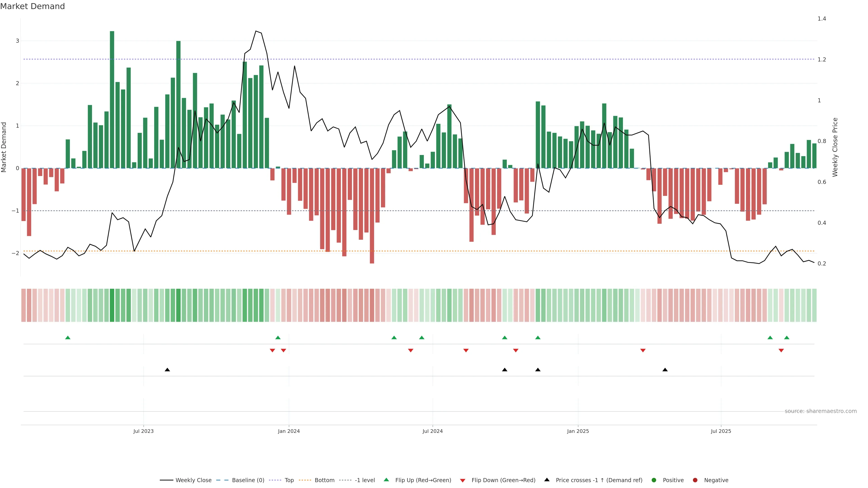Image resolution: width=868 pixels, height=488 pixels.
Task: Click the Weekly Close Price axis title
Action: (835, 147)
